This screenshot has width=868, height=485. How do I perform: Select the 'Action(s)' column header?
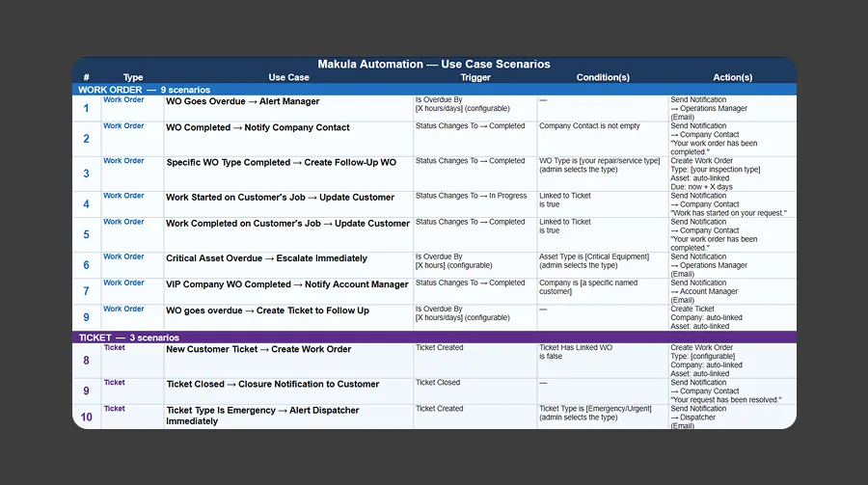click(732, 77)
